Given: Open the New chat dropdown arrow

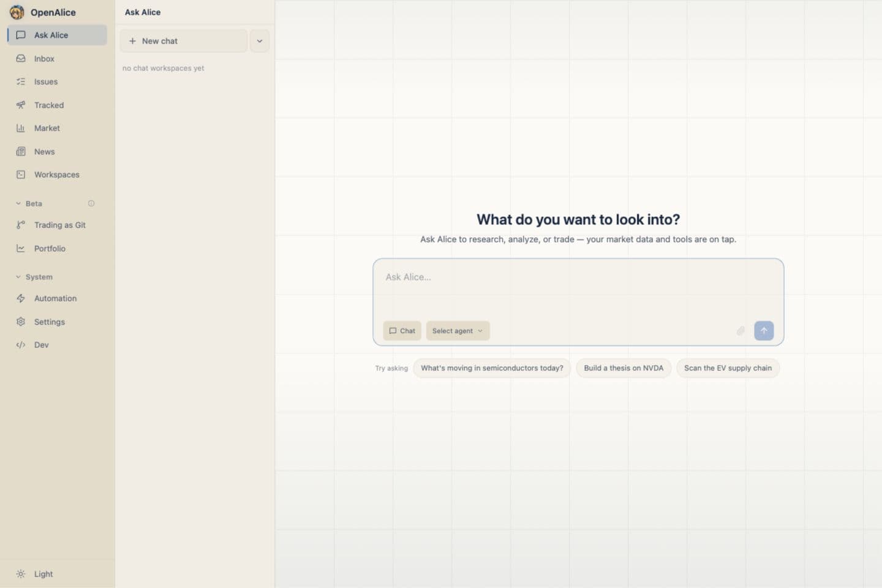Looking at the screenshot, I should click(260, 41).
